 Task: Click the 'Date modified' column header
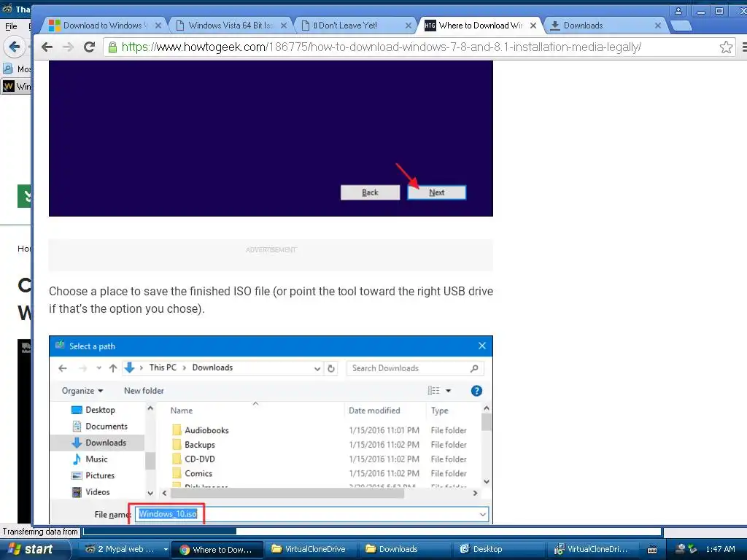pyautogui.click(x=374, y=411)
